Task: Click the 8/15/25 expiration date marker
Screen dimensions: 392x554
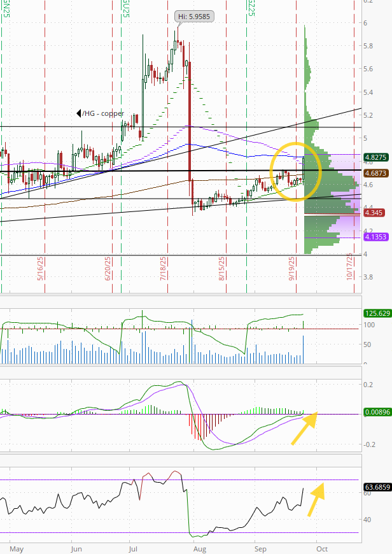Action: click(x=222, y=269)
